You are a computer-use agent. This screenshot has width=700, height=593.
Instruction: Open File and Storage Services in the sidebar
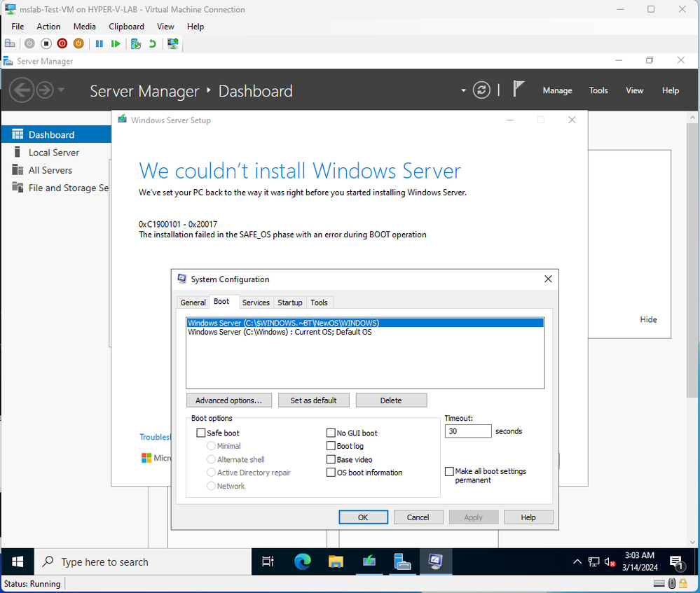coord(56,188)
